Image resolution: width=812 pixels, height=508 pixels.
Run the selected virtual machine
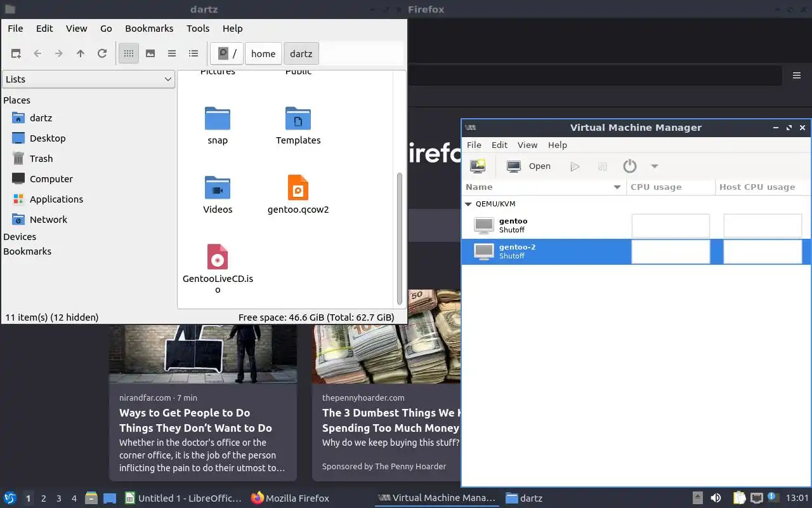[575, 166]
